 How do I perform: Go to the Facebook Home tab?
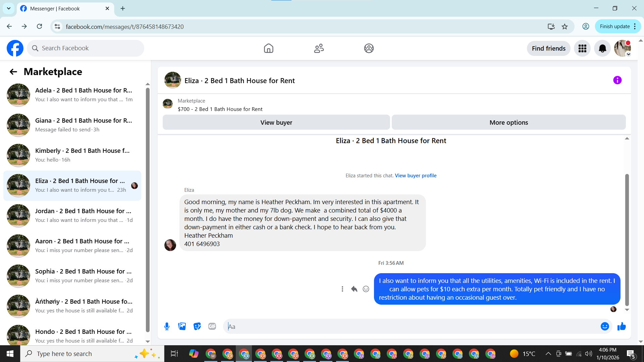tap(268, 48)
